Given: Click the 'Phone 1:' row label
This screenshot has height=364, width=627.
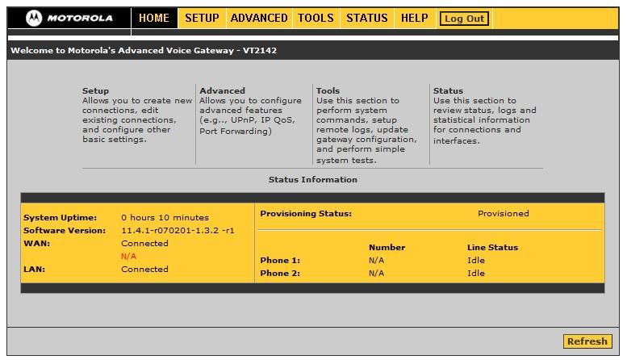Looking at the screenshot, I should point(280,261).
